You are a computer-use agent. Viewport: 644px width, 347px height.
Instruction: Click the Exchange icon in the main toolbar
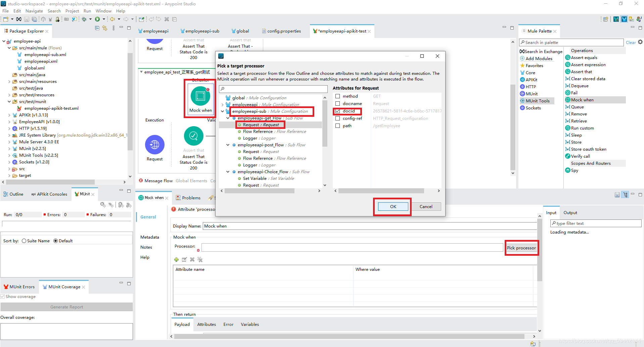pos(19,19)
